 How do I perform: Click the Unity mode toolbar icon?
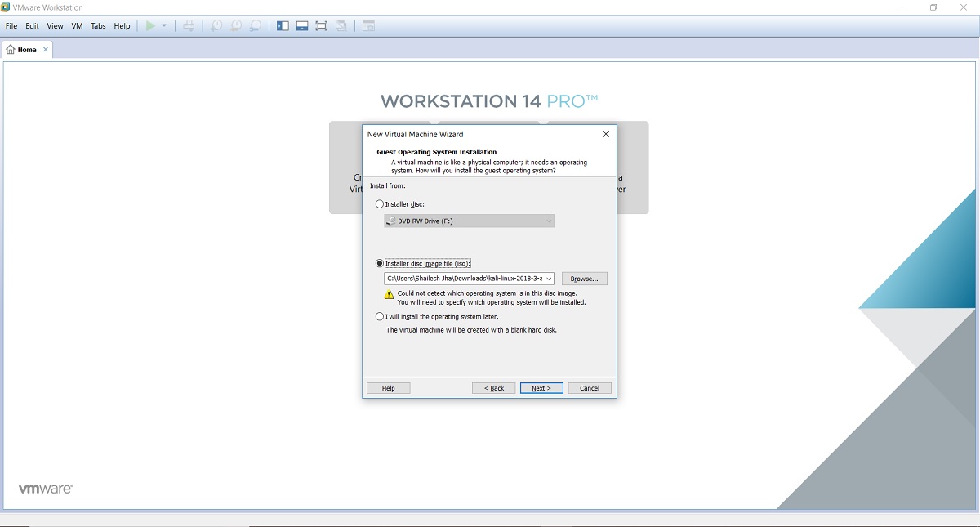click(341, 26)
